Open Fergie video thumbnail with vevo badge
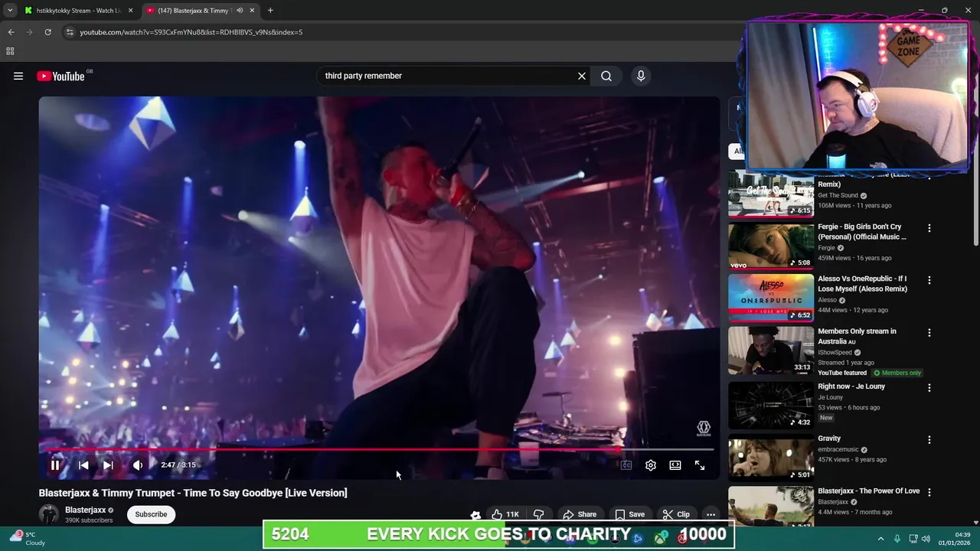The width and height of the screenshot is (980, 551). (771, 246)
